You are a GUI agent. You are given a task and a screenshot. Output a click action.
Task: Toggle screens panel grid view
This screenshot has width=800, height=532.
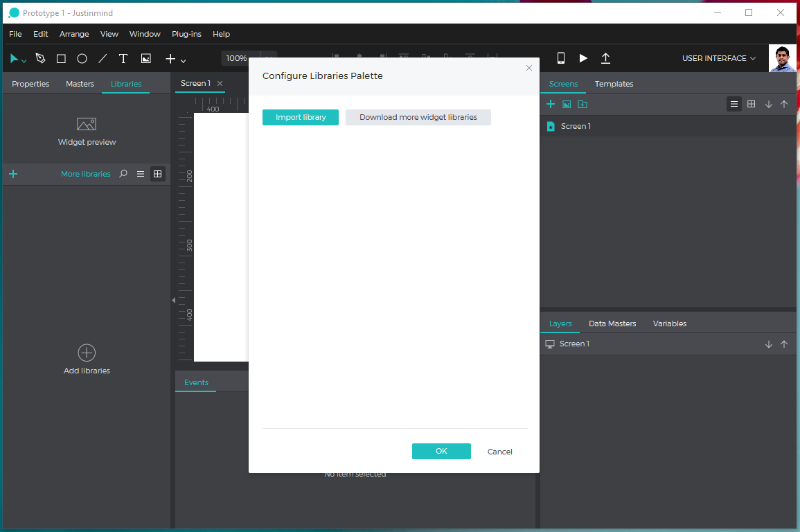(x=751, y=104)
